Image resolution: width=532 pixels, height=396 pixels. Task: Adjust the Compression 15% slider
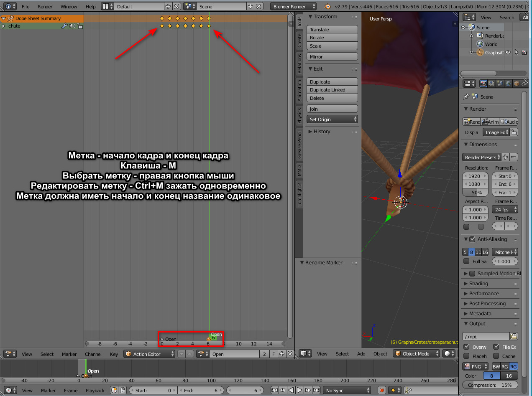pos(490,385)
